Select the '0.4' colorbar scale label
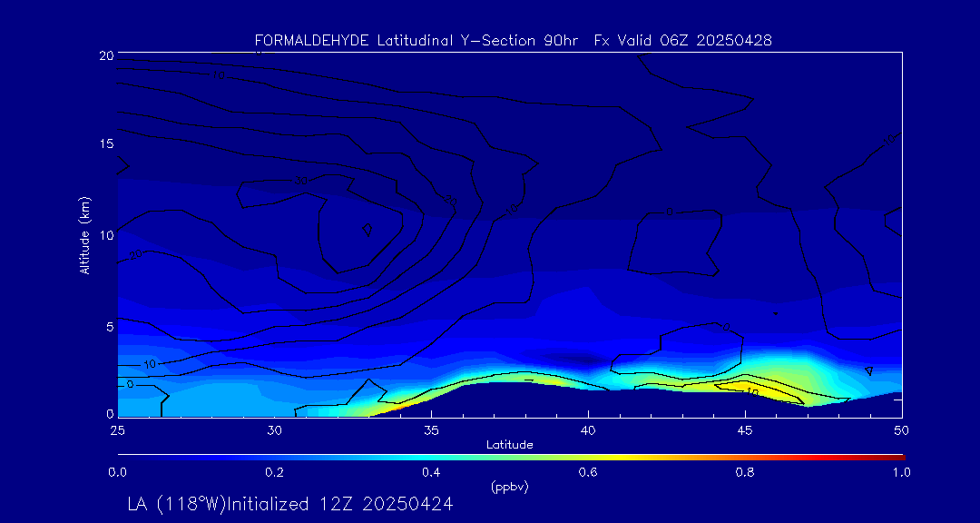980x523 pixels. (432, 473)
